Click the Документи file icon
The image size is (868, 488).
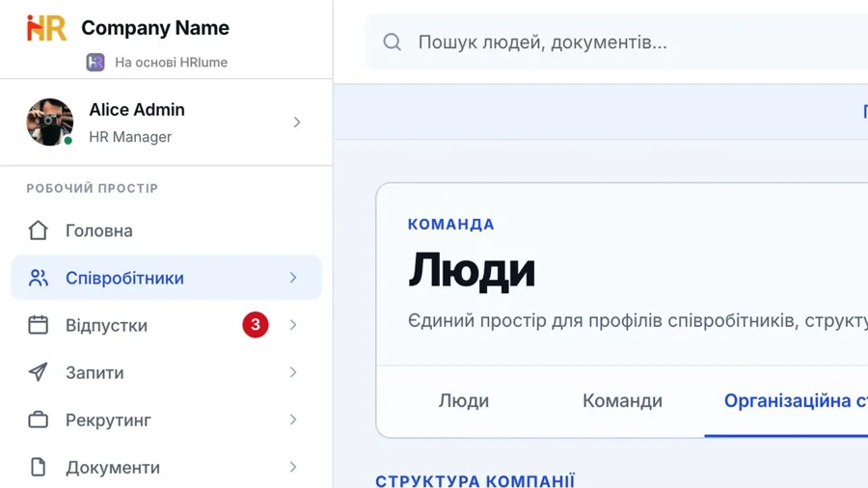tap(39, 467)
